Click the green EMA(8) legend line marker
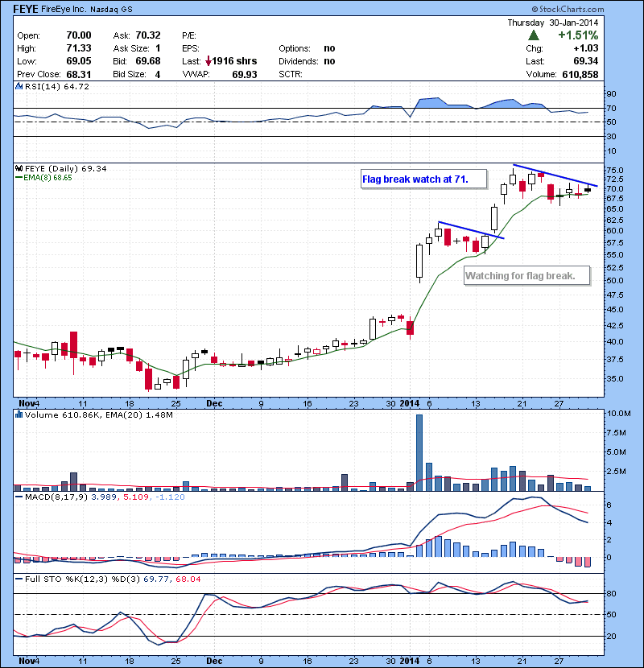This screenshot has width=644, height=668. click(19, 178)
